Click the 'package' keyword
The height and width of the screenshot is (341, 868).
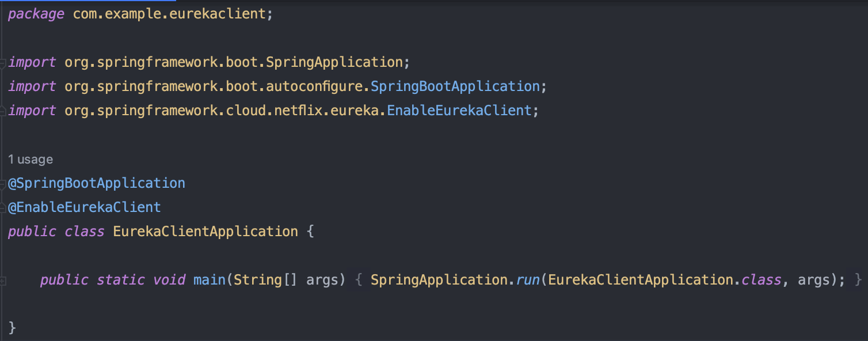click(x=36, y=14)
